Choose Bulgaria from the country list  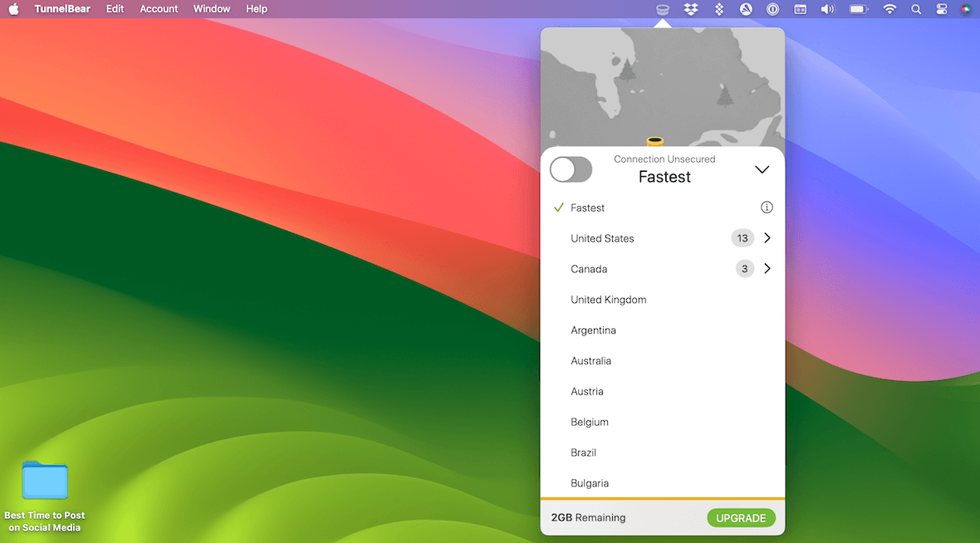tap(663, 483)
